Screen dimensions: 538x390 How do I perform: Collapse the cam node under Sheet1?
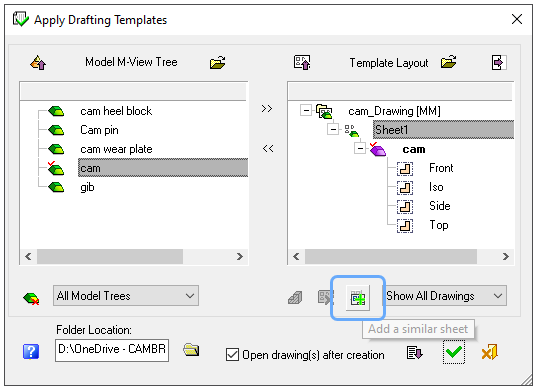point(360,149)
